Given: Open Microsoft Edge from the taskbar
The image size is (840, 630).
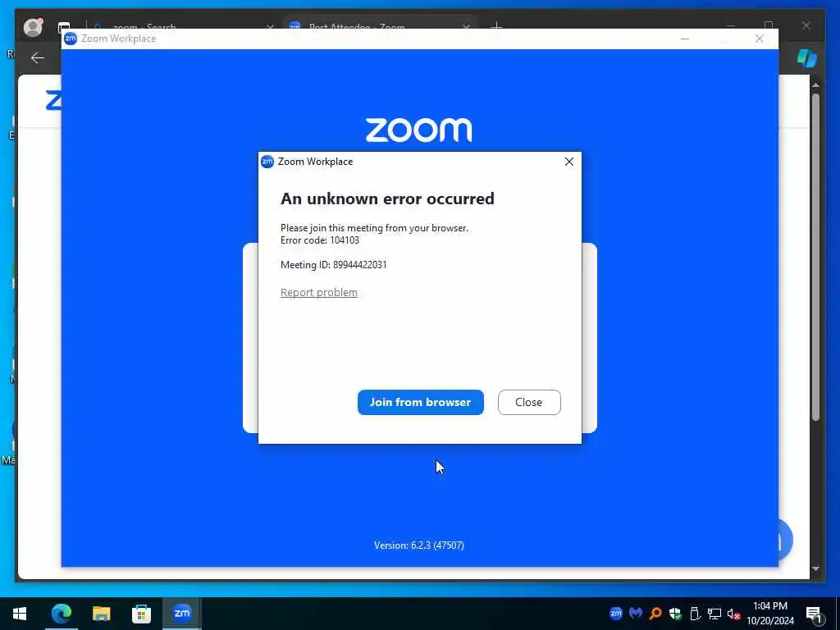Looking at the screenshot, I should (61, 614).
